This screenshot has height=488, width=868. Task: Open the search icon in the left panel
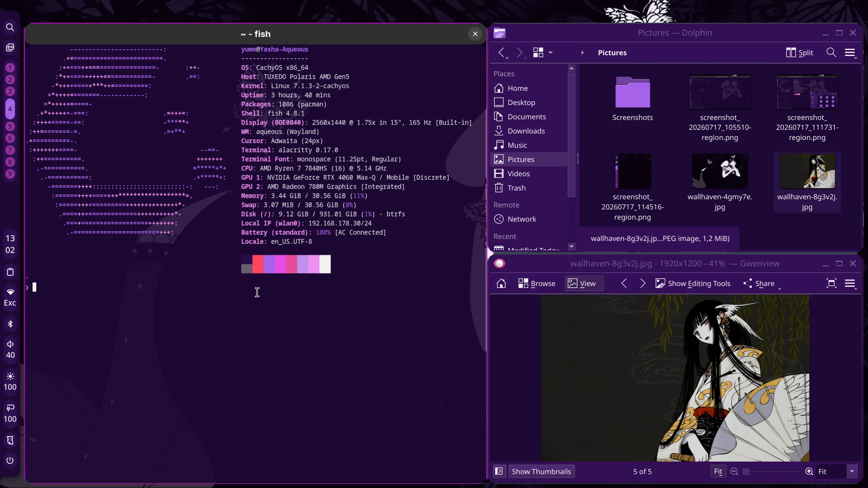10,27
